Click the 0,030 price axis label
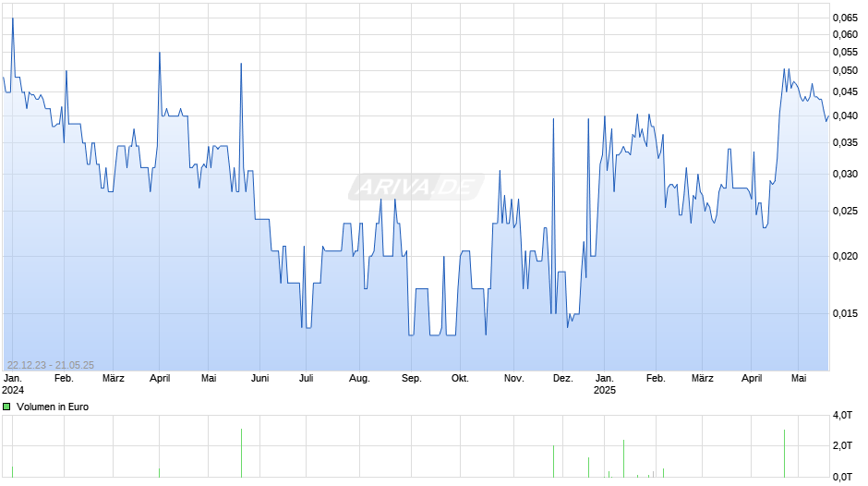This screenshot has height=486, width=868. [845, 174]
